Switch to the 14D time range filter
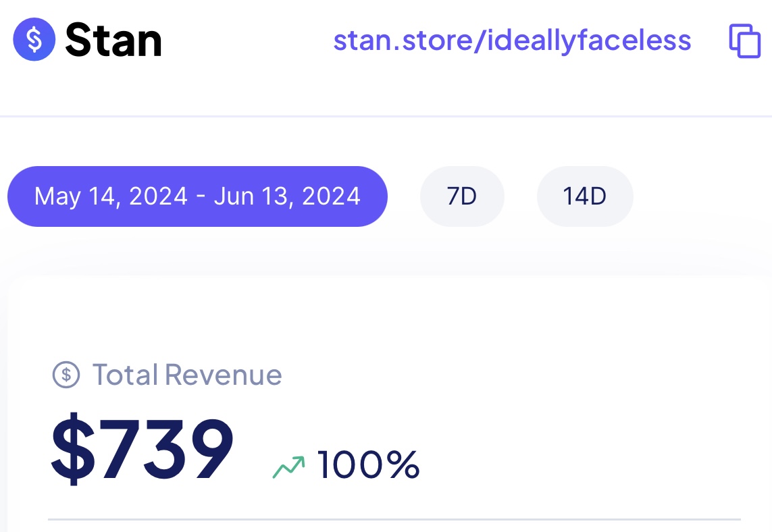 tap(584, 196)
